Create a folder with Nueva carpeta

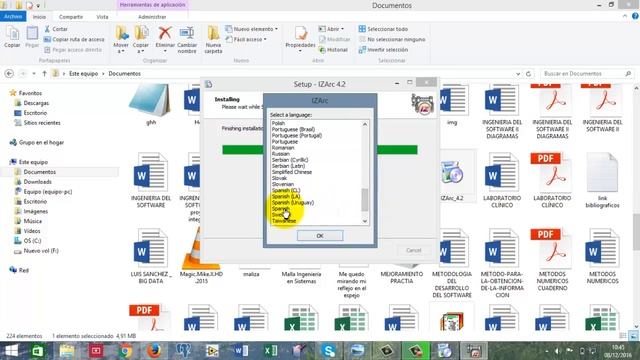click(213, 40)
